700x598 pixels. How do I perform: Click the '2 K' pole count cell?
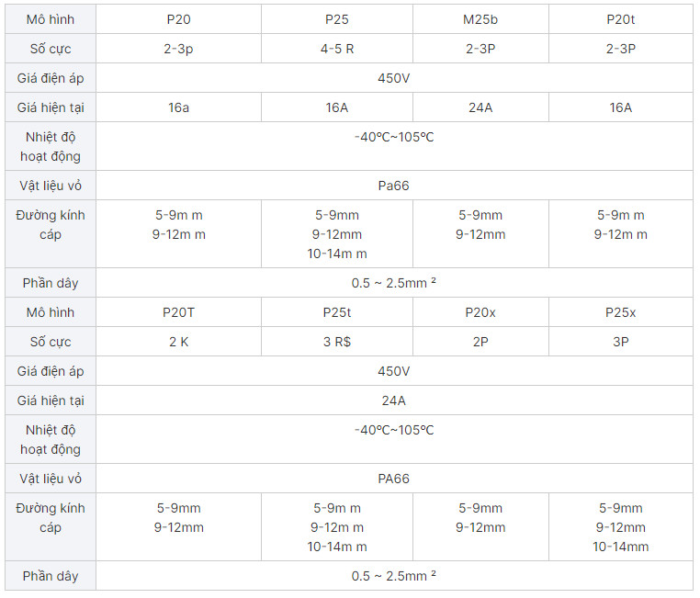point(179,342)
